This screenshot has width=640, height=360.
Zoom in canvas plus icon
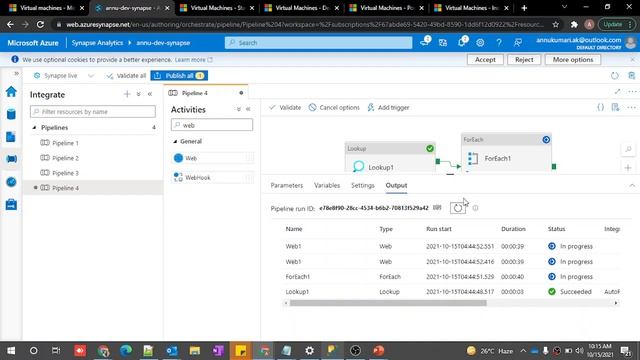tap(628, 168)
